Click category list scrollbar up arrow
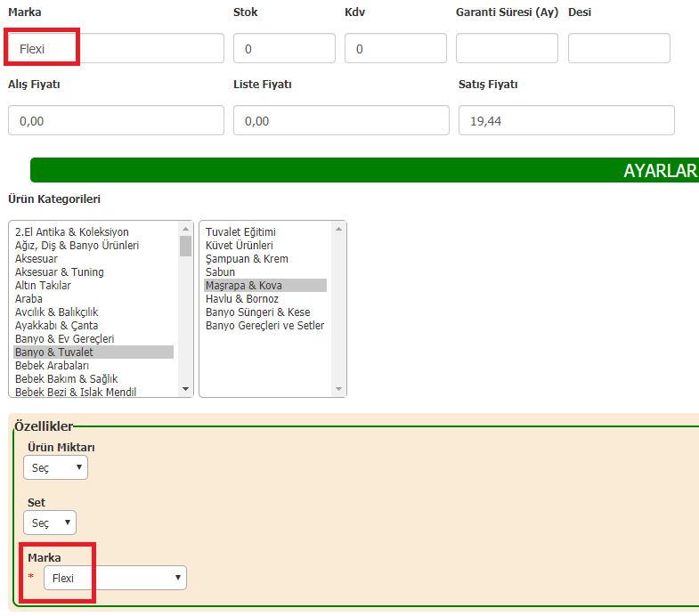This screenshot has width=699, height=616. 186,229
